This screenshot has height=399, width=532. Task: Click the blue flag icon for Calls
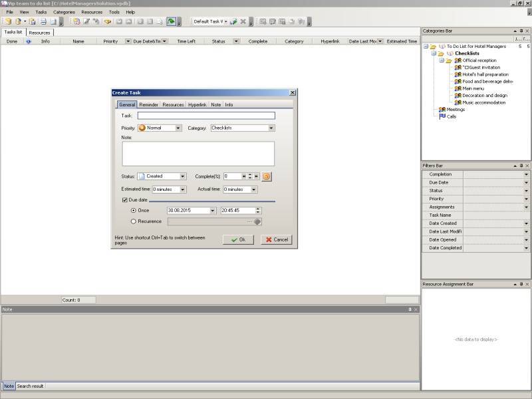442,116
